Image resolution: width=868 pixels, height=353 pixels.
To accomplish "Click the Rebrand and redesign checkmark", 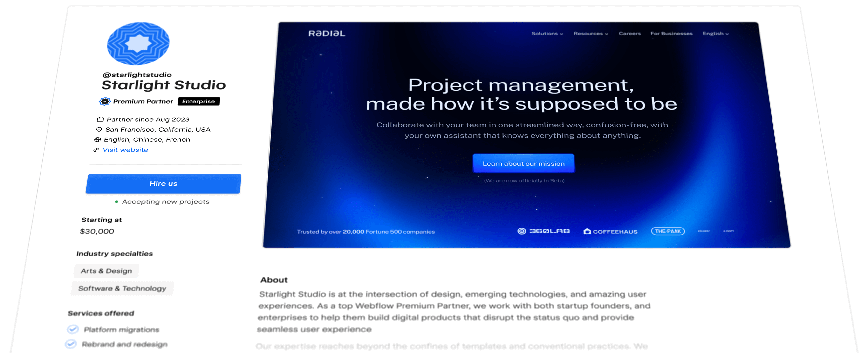I will tap(71, 344).
